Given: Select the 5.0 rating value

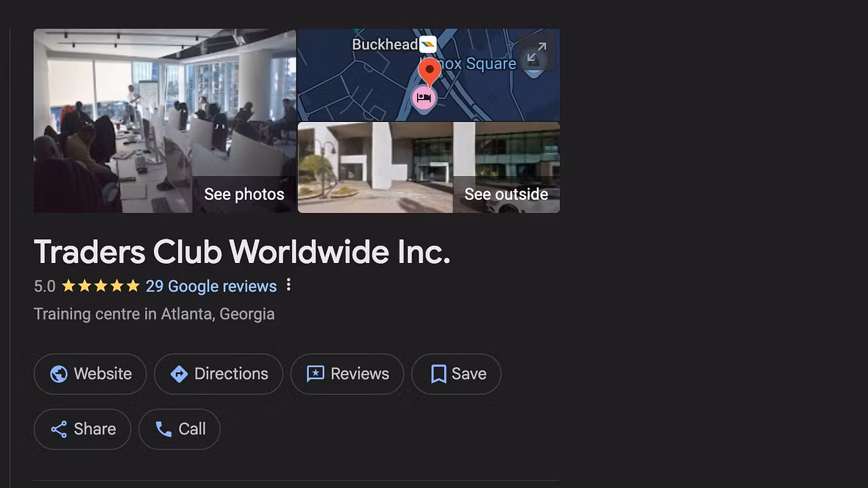Looking at the screenshot, I should tap(45, 286).
